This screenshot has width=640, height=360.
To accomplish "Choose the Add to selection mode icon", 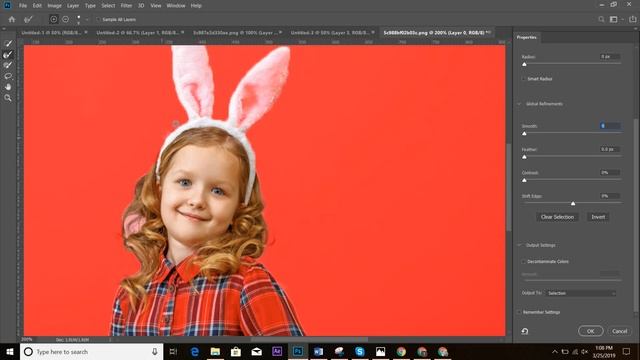I will tap(53, 19).
